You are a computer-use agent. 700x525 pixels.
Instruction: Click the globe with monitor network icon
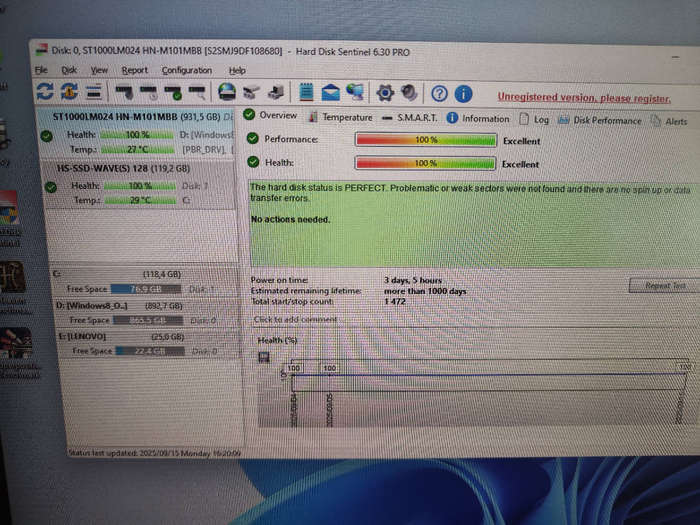[x=355, y=92]
